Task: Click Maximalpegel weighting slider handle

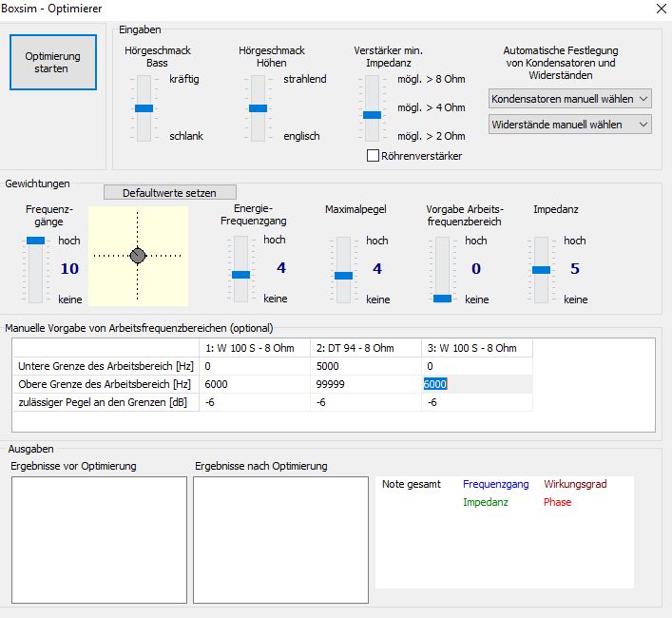Action: (343, 275)
